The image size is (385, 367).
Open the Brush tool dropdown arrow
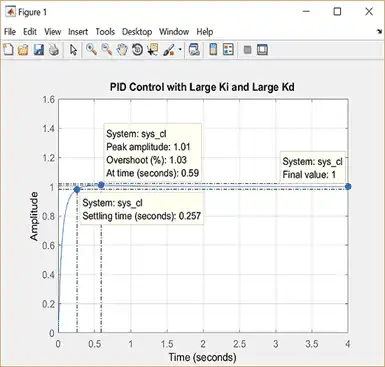(x=180, y=50)
